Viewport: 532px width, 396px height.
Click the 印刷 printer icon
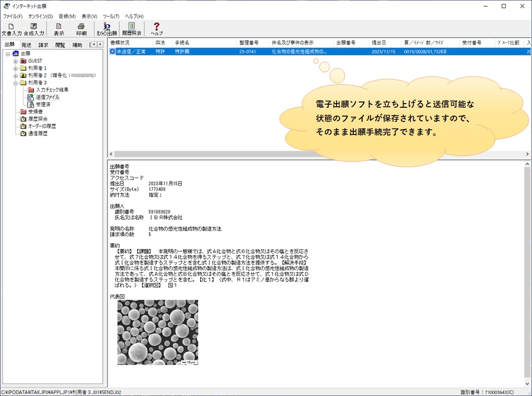(x=81, y=29)
